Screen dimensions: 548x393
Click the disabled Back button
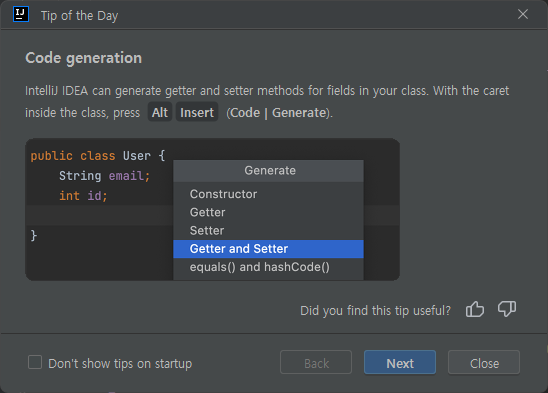(x=316, y=363)
